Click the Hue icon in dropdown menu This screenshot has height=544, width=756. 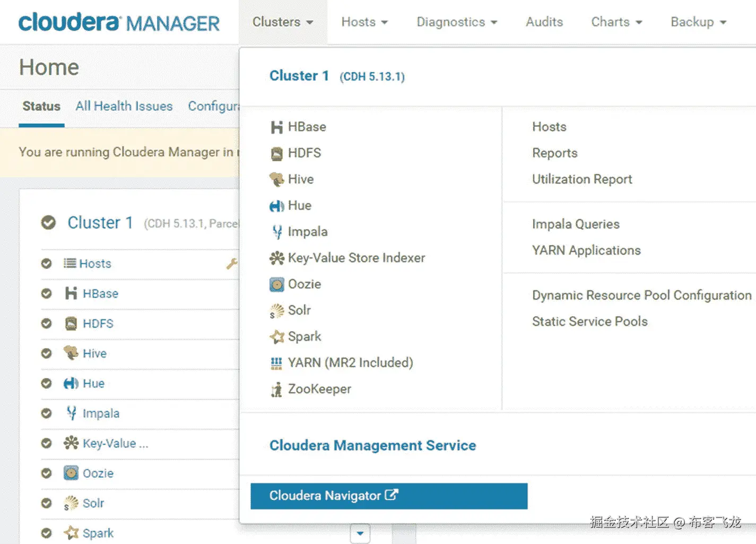(276, 206)
